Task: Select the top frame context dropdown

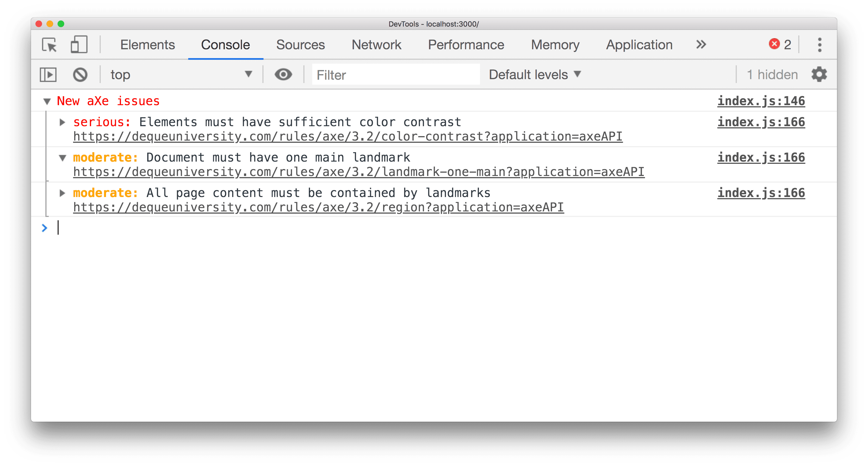Action: pyautogui.click(x=180, y=74)
